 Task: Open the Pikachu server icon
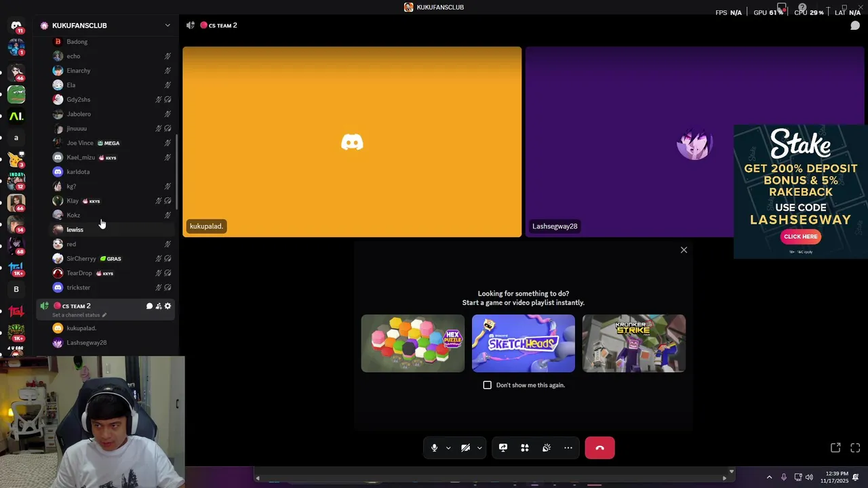pos(16,159)
